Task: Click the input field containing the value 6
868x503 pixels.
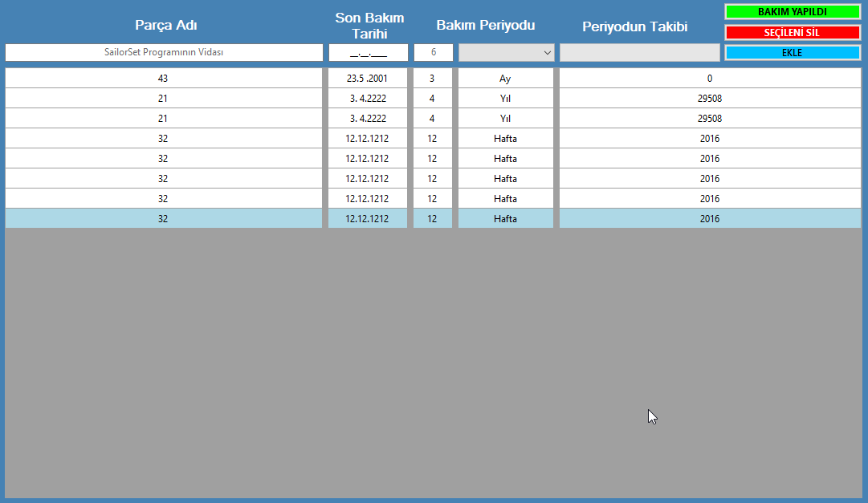Action: pyautogui.click(x=433, y=52)
